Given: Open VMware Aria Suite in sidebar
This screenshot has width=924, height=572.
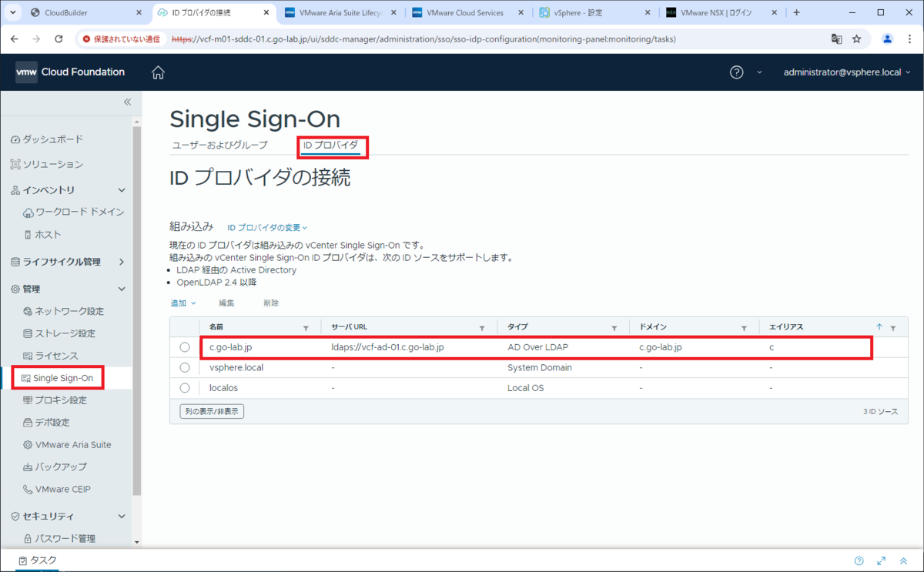Looking at the screenshot, I should [x=68, y=445].
